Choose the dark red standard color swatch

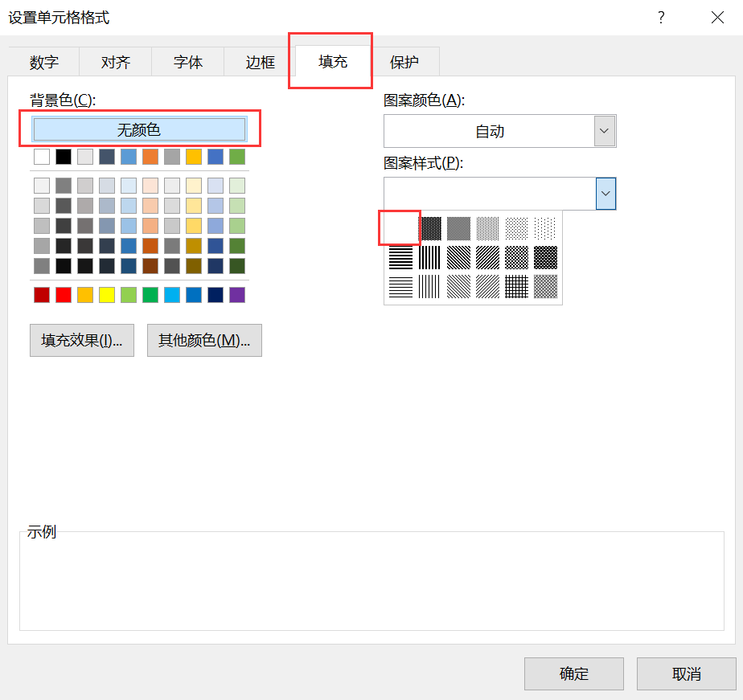coord(42,295)
